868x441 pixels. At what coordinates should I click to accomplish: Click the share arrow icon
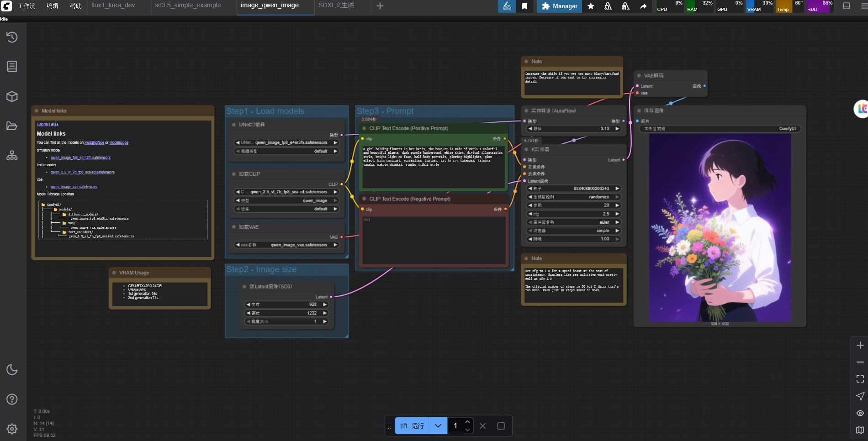[643, 6]
